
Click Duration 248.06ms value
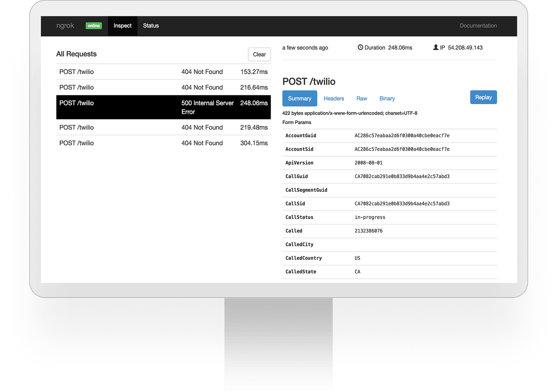(400, 48)
